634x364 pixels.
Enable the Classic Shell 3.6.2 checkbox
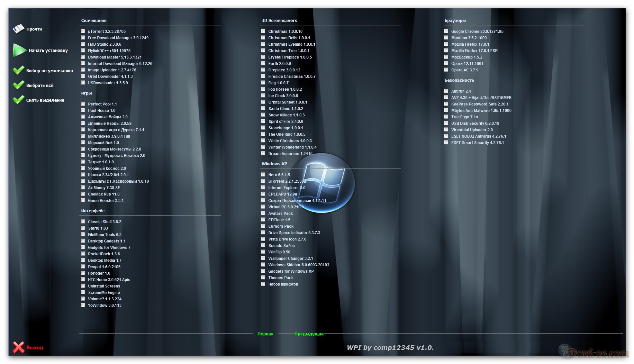(83, 222)
